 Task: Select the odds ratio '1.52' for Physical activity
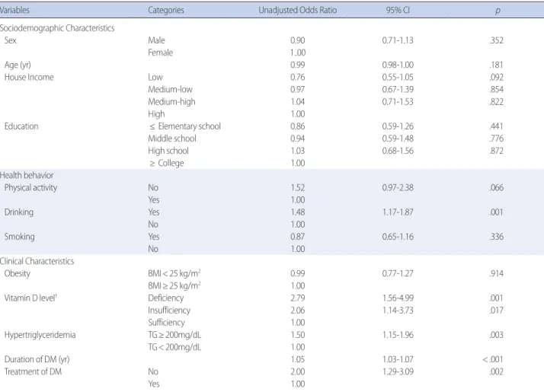298,187
